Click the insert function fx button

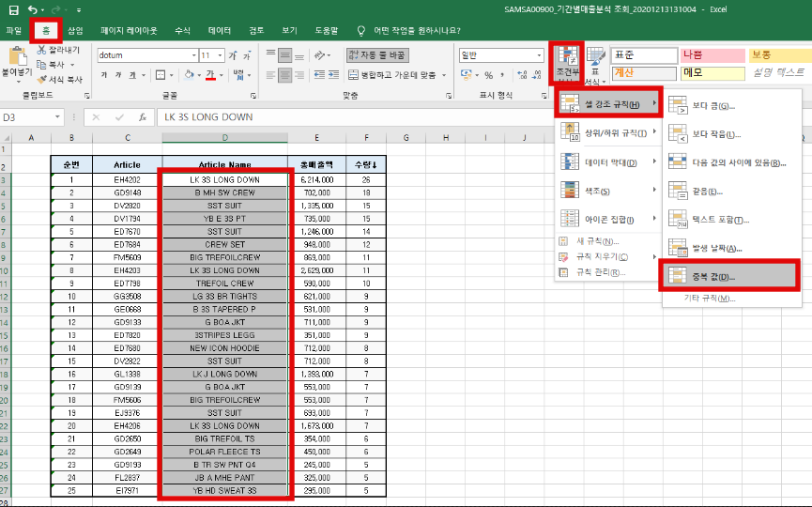143,117
